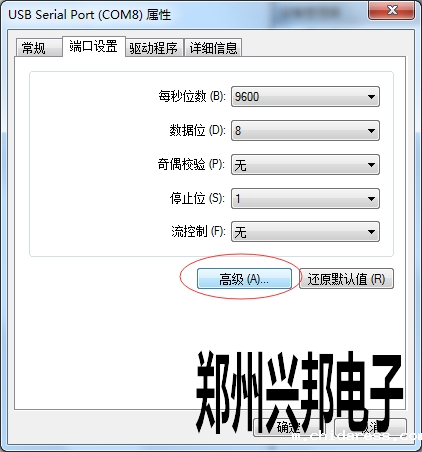Viewport: 422px width, 452px height.
Task: Close the COM8 properties dialog
Action: pos(391,10)
